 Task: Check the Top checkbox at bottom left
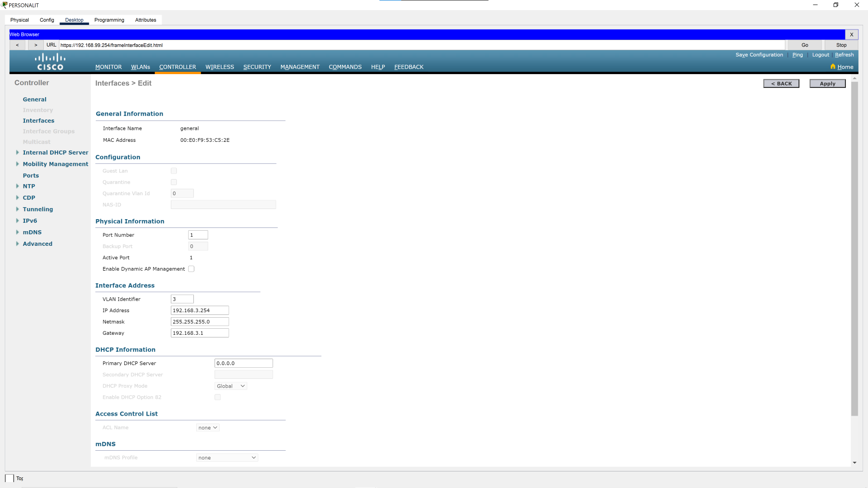click(9, 478)
